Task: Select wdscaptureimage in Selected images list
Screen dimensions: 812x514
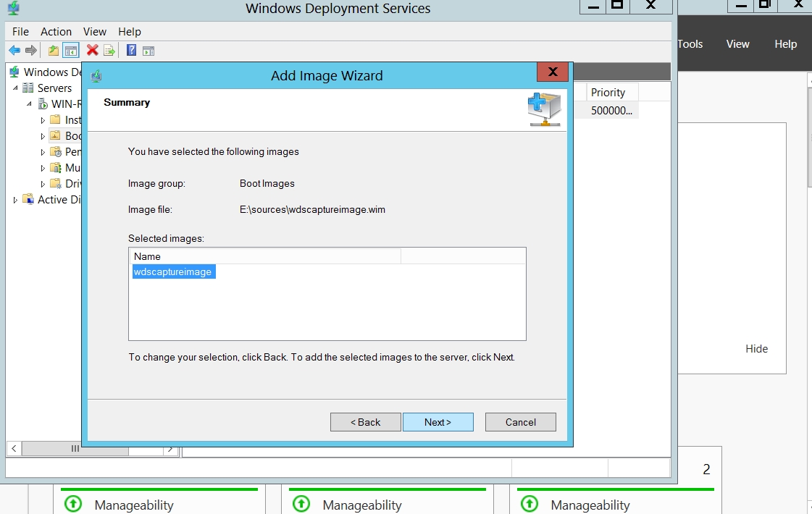Action: click(173, 272)
